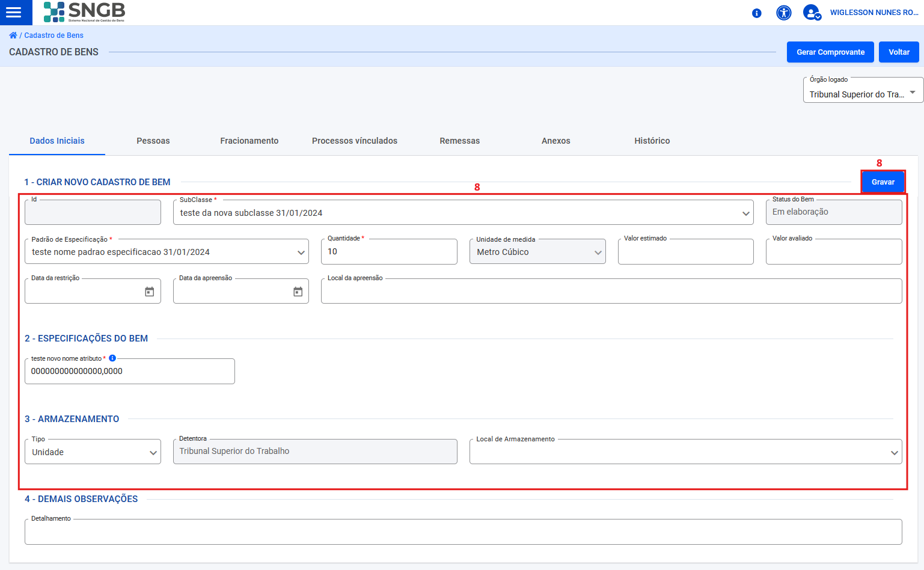
Task: Open the information icon in header
Action: point(757,13)
